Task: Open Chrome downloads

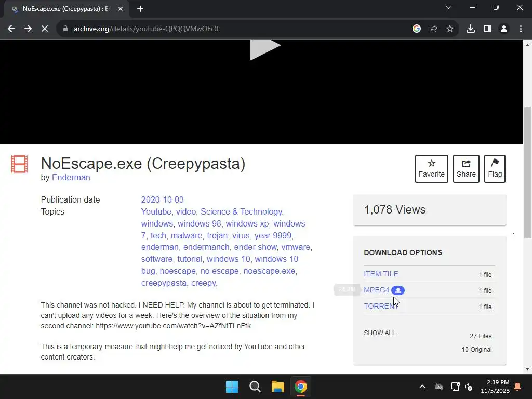Action: pyautogui.click(x=471, y=29)
